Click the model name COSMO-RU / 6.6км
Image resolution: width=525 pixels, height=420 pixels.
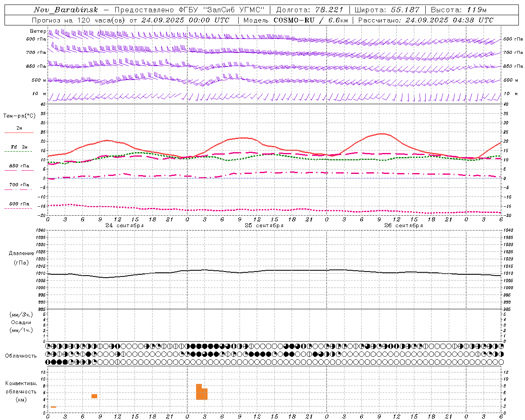310,20
